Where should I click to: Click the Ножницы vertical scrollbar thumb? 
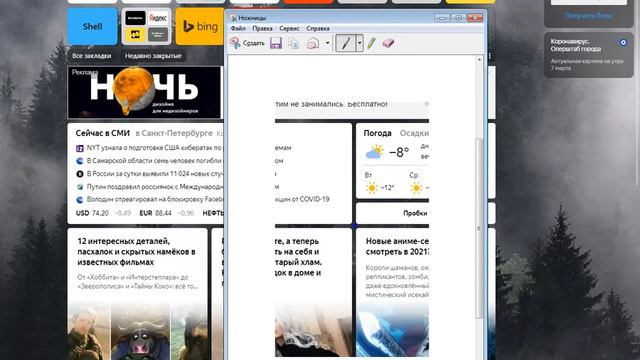479,228
